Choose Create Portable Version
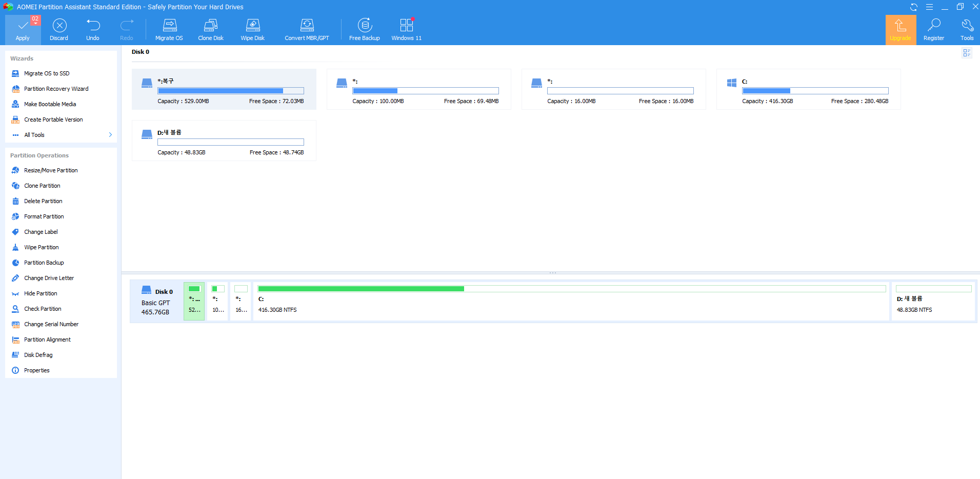The image size is (980, 479). point(53,119)
